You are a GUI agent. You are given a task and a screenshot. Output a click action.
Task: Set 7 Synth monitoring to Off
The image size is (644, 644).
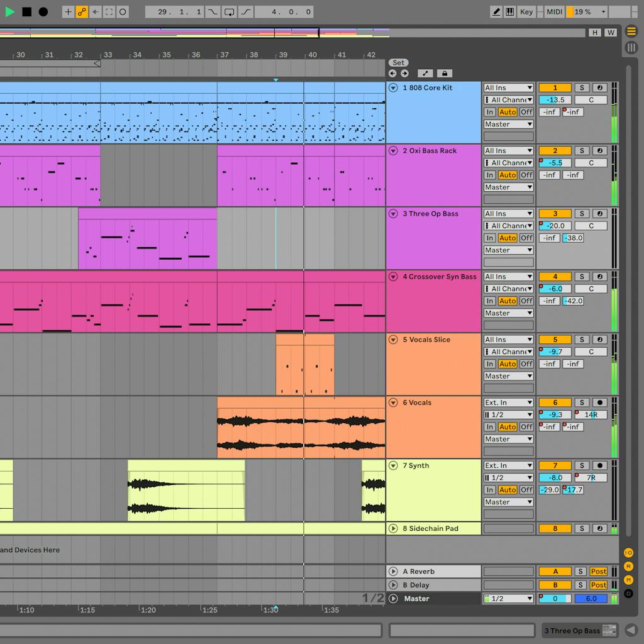click(x=526, y=489)
